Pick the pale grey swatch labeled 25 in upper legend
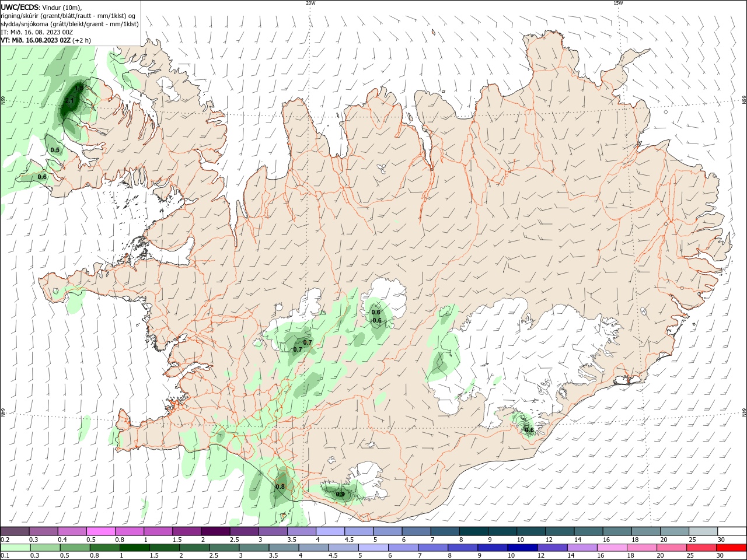The image size is (747, 560). coord(703,531)
